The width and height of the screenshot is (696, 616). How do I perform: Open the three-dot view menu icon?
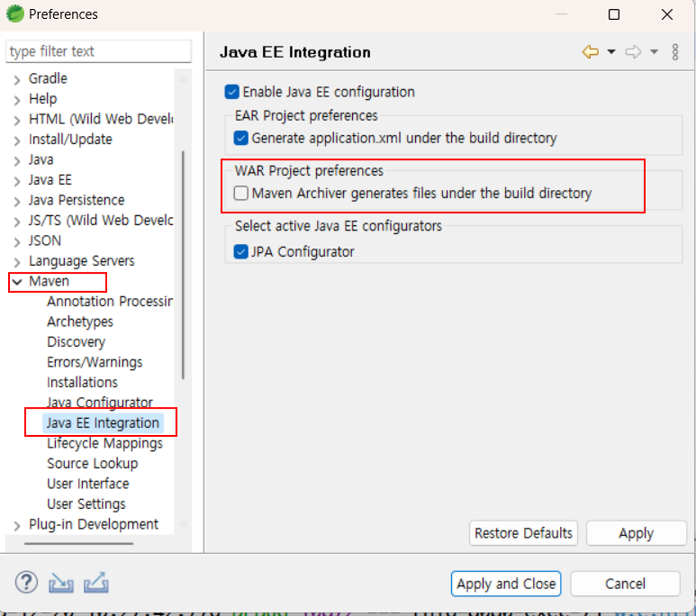click(x=675, y=52)
